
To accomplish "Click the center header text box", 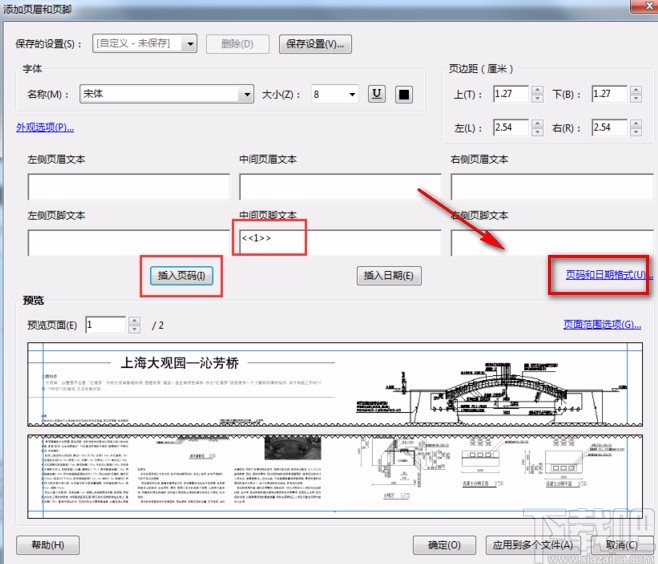I will [340, 187].
